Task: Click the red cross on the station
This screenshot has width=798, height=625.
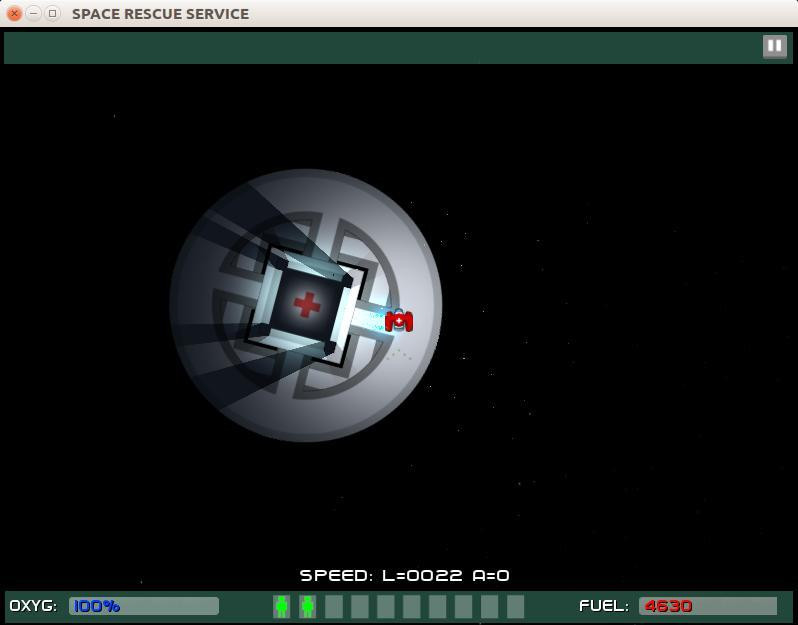Action: (x=307, y=304)
